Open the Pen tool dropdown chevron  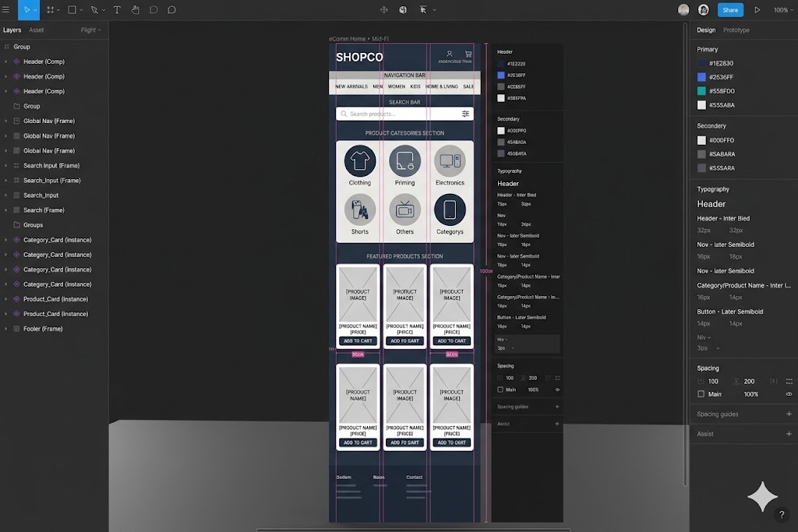click(x=104, y=10)
